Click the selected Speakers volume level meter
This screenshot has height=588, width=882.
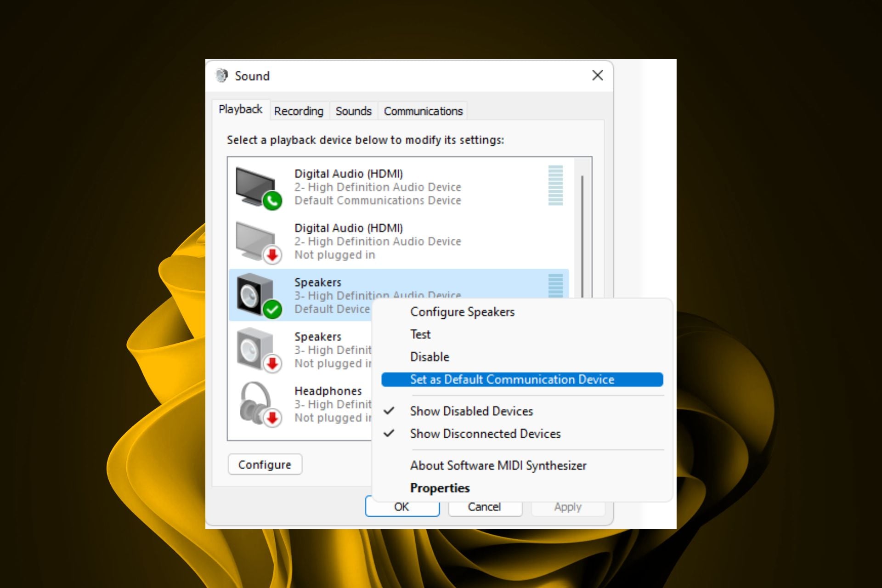click(555, 286)
